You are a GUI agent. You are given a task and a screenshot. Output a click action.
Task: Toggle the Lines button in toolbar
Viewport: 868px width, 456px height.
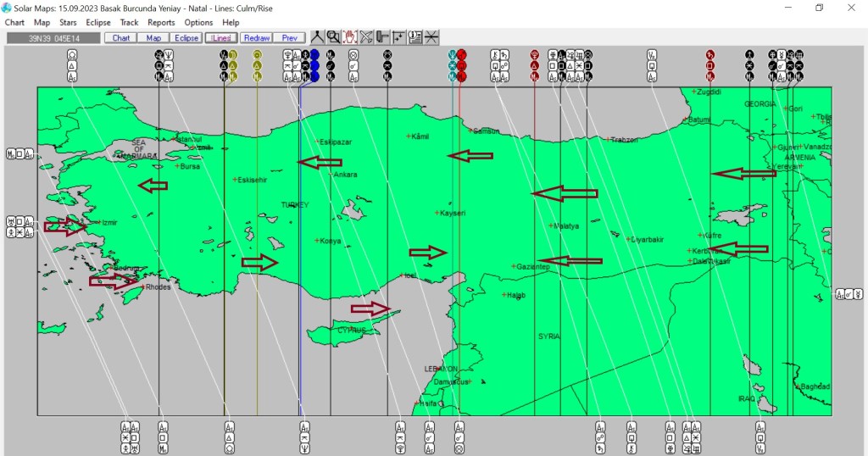pyautogui.click(x=220, y=38)
